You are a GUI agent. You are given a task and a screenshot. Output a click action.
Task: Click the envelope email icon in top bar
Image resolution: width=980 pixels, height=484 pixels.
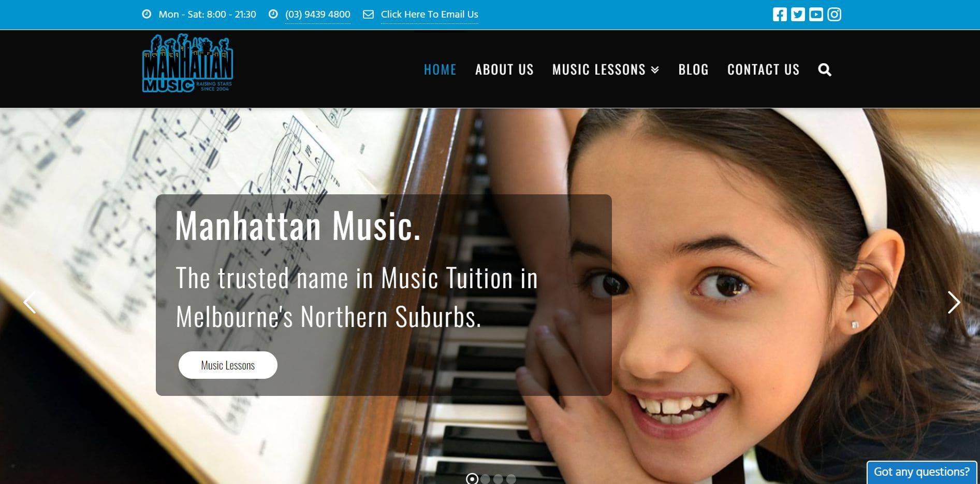click(368, 15)
